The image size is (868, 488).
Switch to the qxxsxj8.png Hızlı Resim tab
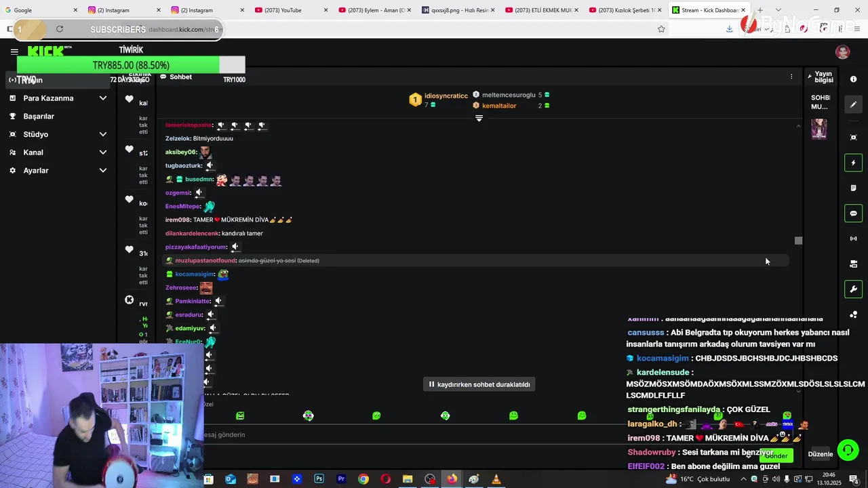[458, 10]
